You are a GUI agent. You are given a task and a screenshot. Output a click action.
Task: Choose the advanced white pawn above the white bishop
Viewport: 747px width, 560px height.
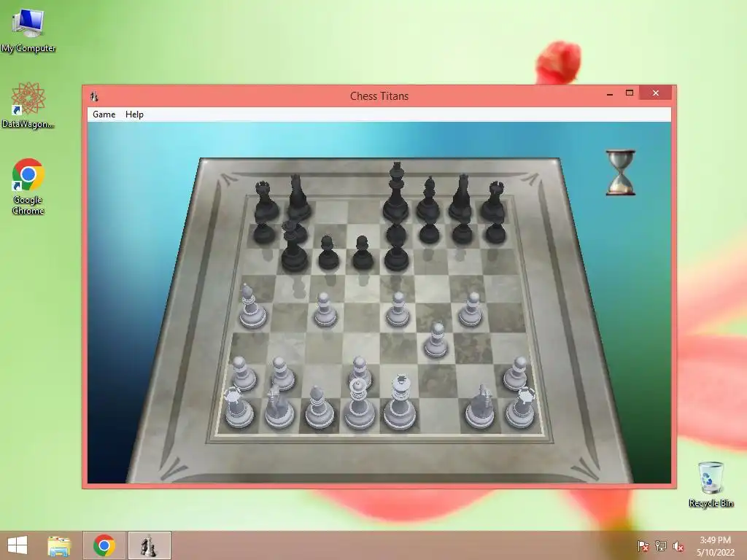pos(325,309)
